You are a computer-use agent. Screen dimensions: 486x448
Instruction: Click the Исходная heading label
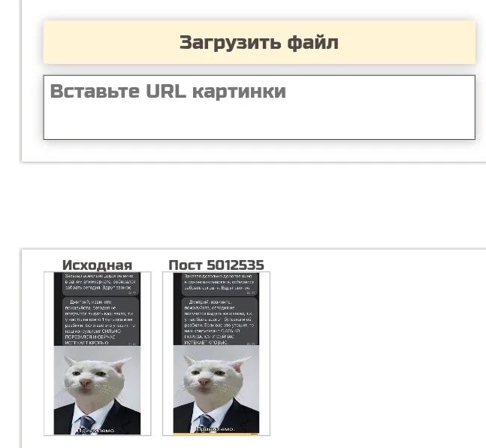[x=98, y=265]
